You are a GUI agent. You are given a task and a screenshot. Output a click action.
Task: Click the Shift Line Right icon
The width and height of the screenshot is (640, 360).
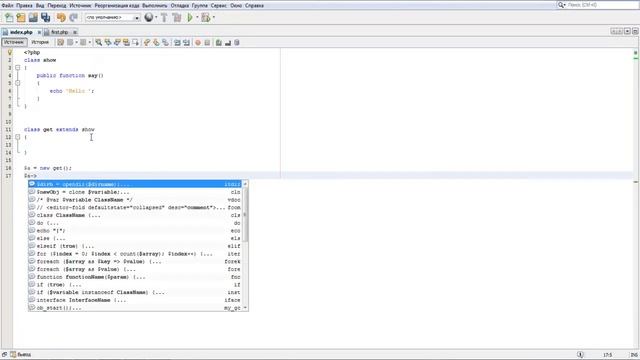[x=186, y=42]
